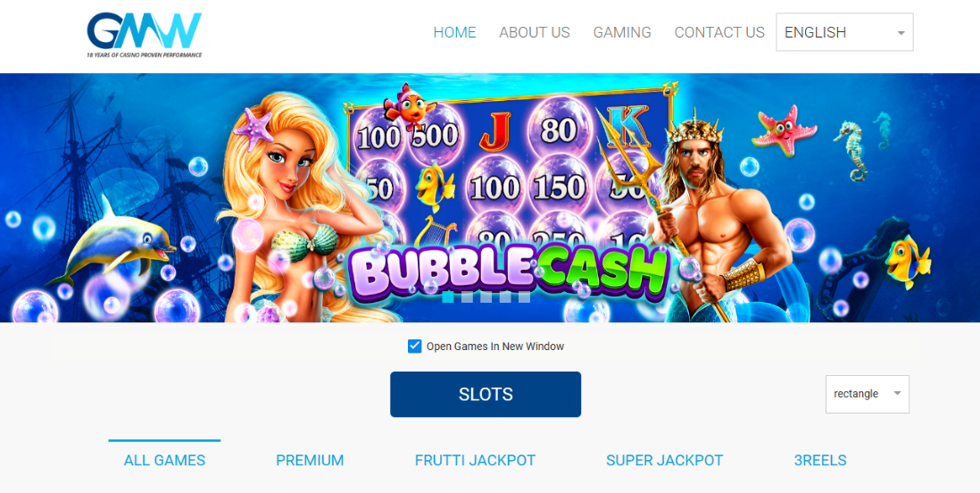Navigate to CONTACT US
This screenshot has width=980, height=493.
[719, 32]
